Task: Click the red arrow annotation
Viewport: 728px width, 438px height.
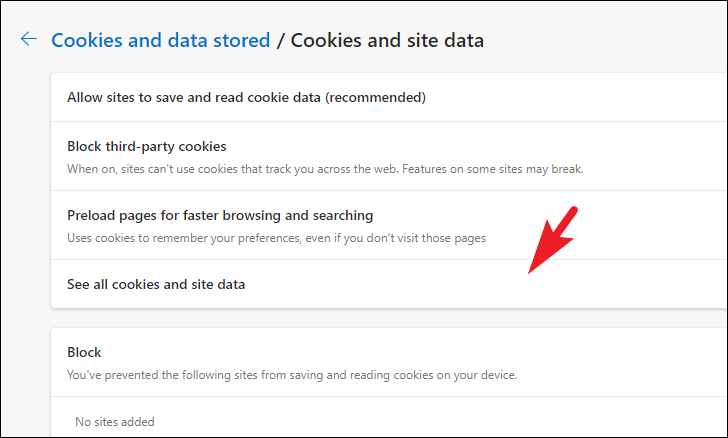Action: tap(552, 240)
